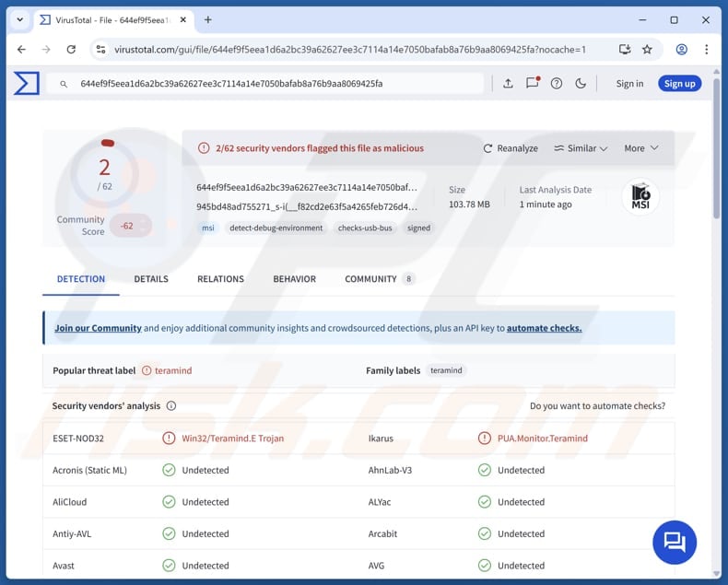Expand the Similar dropdown
The height and width of the screenshot is (585, 728).
[581, 148]
